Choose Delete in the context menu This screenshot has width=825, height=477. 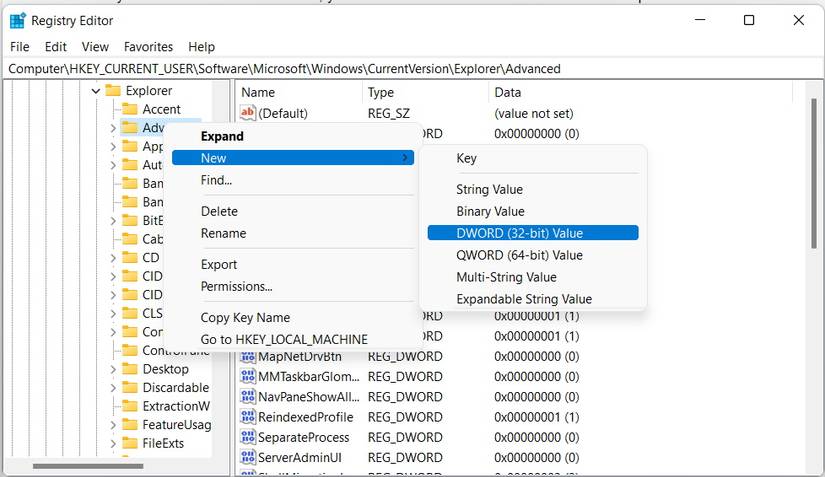click(x=293, y=211)
